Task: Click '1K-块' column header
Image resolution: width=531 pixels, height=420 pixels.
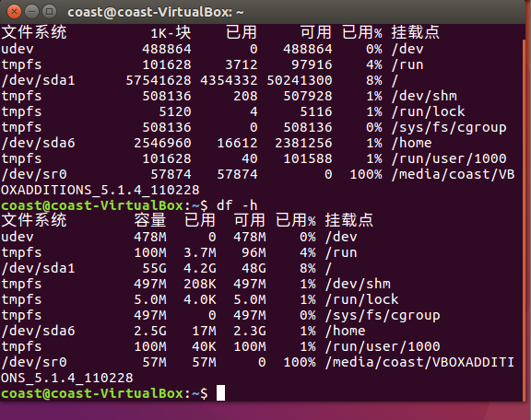Action: click(171, 33)
